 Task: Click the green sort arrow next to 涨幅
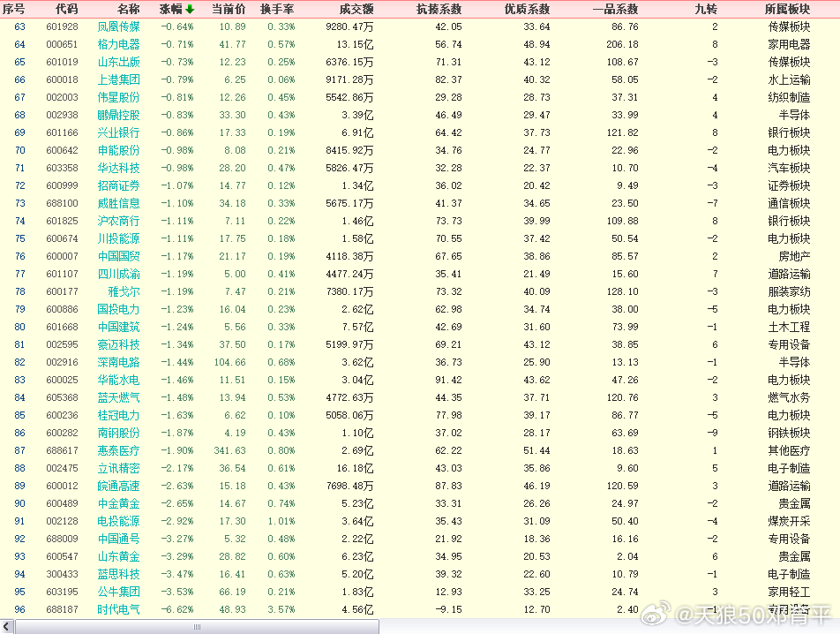[x=190, y=9]
